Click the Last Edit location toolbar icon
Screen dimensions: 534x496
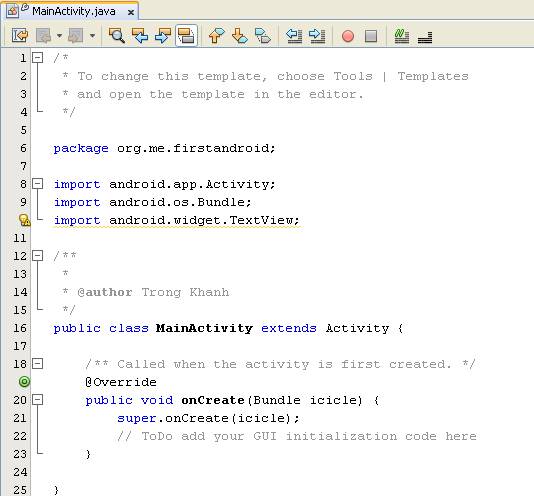(20, 35)
